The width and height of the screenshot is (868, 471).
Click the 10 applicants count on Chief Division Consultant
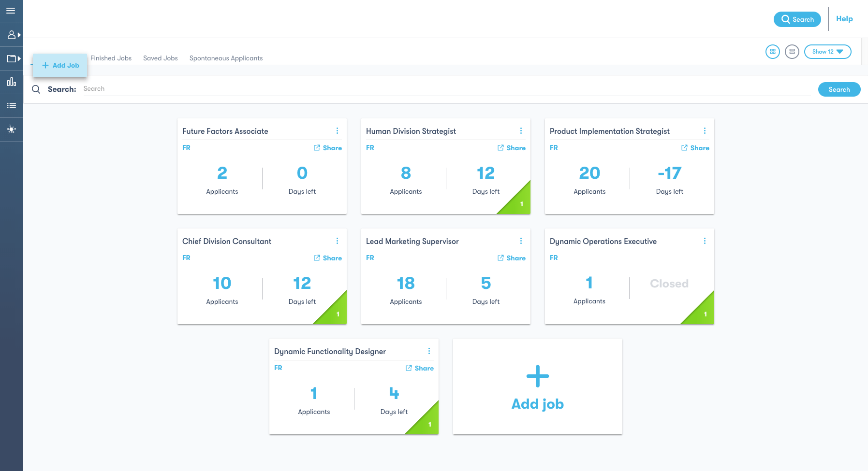click(x=222, y=283)
